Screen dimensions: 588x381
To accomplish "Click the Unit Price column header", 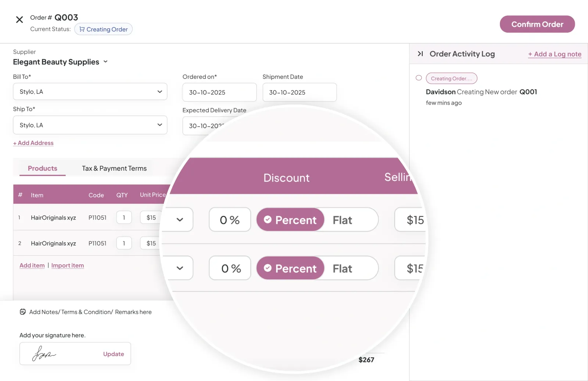I will (x=153, y=195).
